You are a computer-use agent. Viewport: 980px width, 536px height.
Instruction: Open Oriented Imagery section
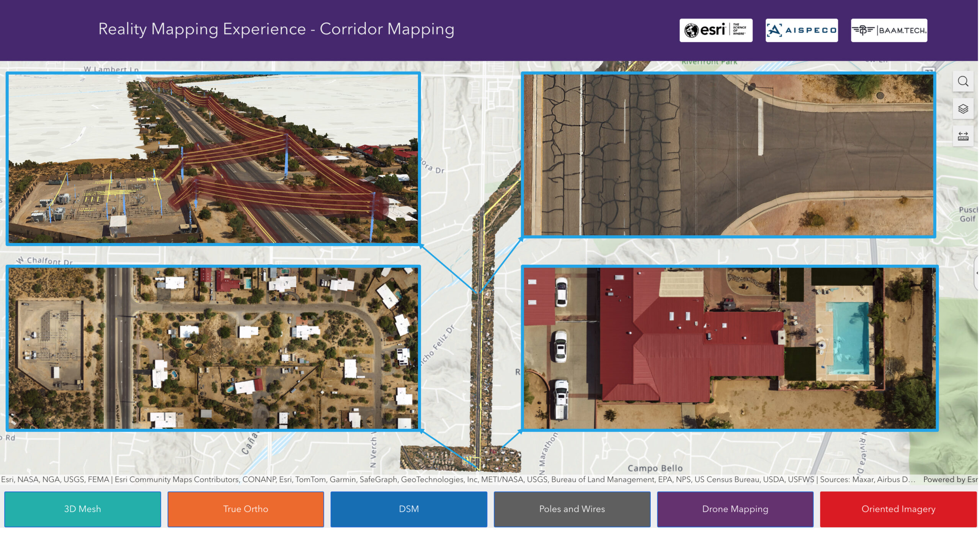(x=898, y=509)
